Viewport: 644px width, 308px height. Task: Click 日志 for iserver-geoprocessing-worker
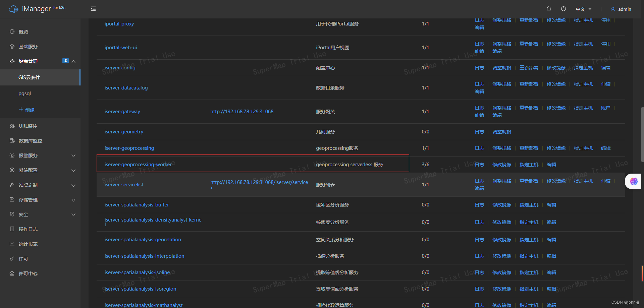[x=479, y=165]
